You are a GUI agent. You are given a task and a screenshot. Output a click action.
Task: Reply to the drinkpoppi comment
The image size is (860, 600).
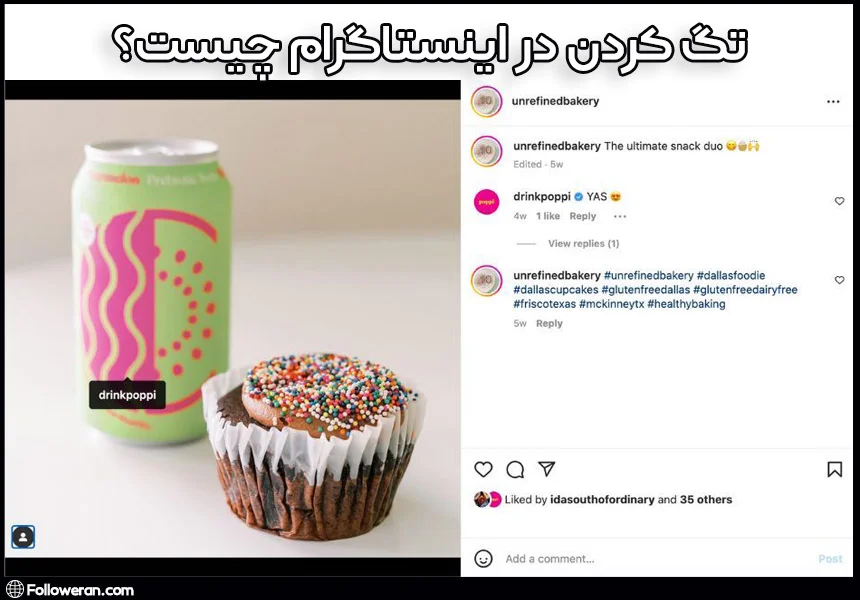click(x=582, y=216)
